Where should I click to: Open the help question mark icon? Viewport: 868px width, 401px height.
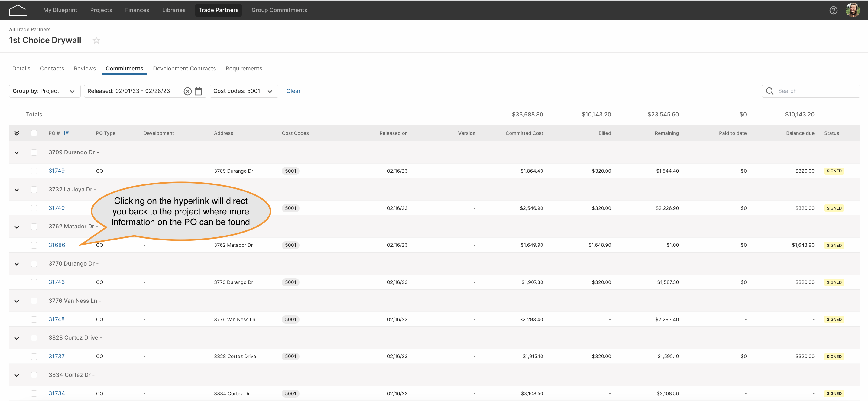833,10
